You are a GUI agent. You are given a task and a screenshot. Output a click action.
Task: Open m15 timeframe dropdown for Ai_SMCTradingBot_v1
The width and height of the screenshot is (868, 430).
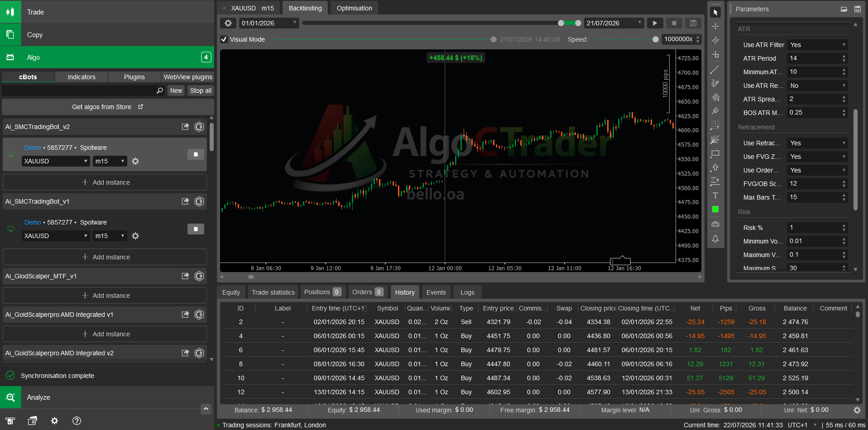click(110, 236)
